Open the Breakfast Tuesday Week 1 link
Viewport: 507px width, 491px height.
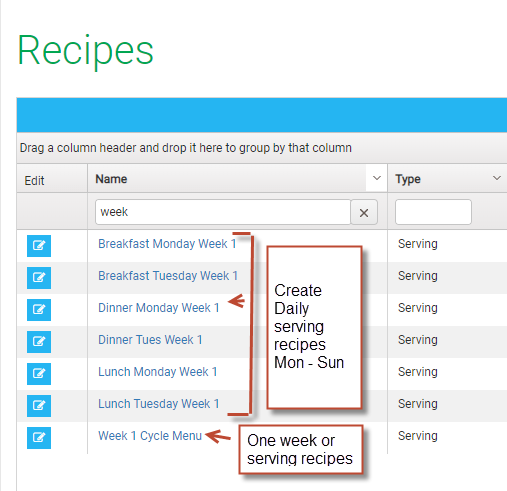tap(168, 276)
